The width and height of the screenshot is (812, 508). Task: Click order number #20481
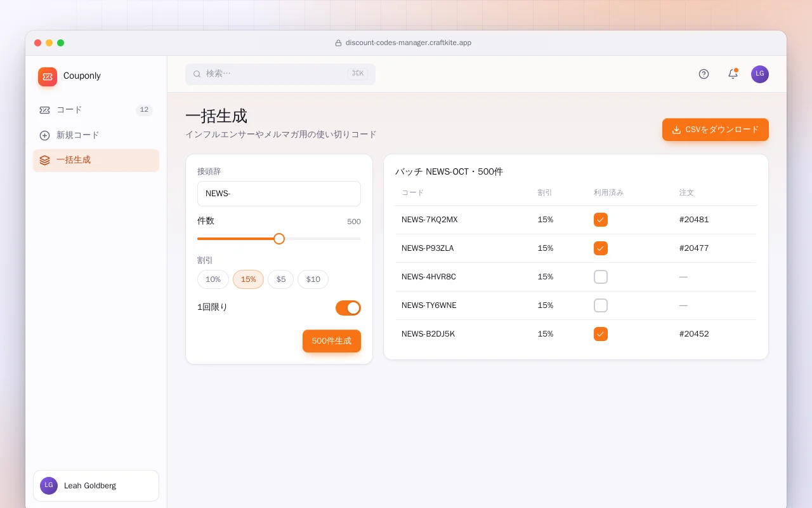[x=694, y=220]
